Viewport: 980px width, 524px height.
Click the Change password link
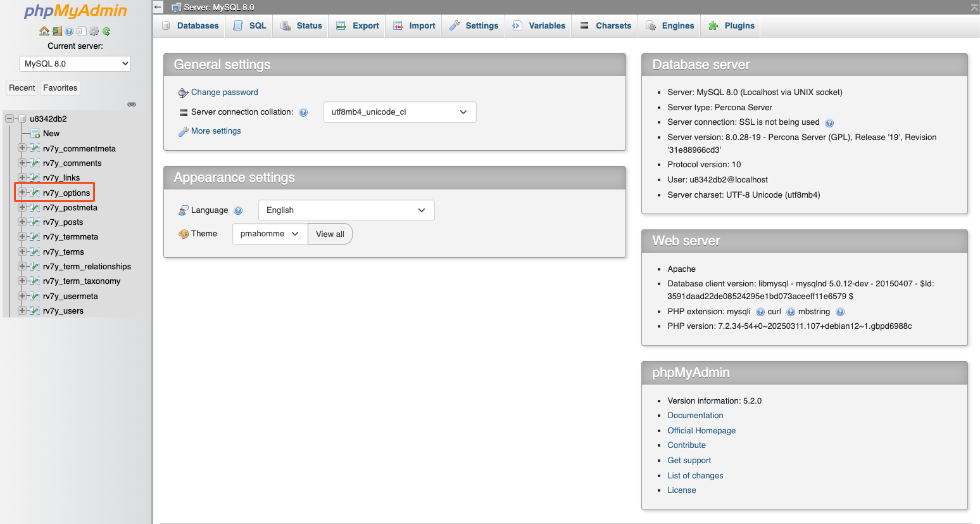224,93
